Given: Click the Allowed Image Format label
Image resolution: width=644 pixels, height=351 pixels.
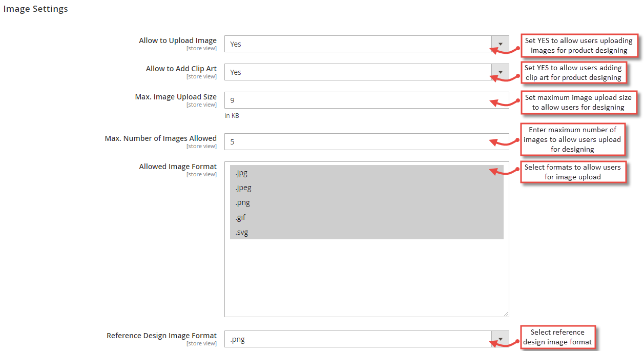Looking at the screenshot, I should (178, 167).
